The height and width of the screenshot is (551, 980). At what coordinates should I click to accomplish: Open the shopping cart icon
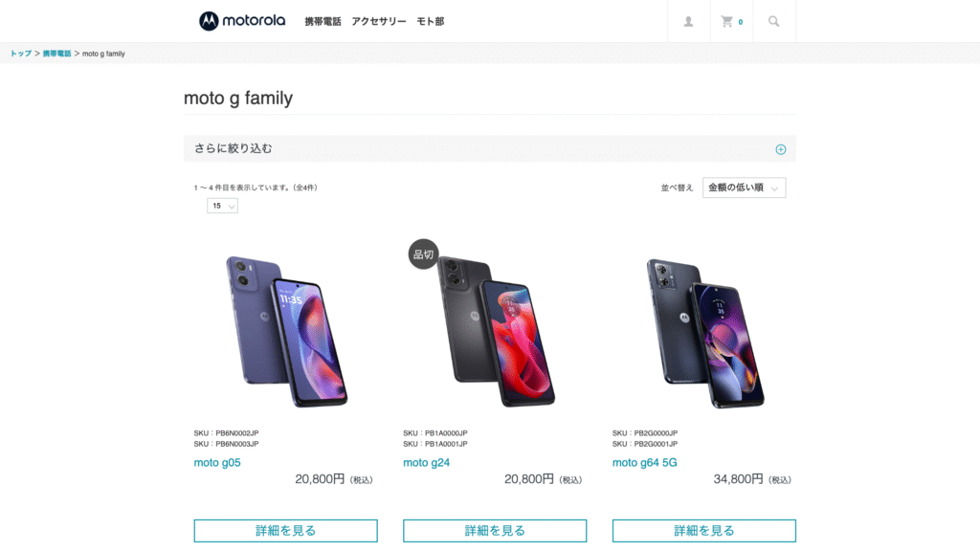[x=731, y=21]
